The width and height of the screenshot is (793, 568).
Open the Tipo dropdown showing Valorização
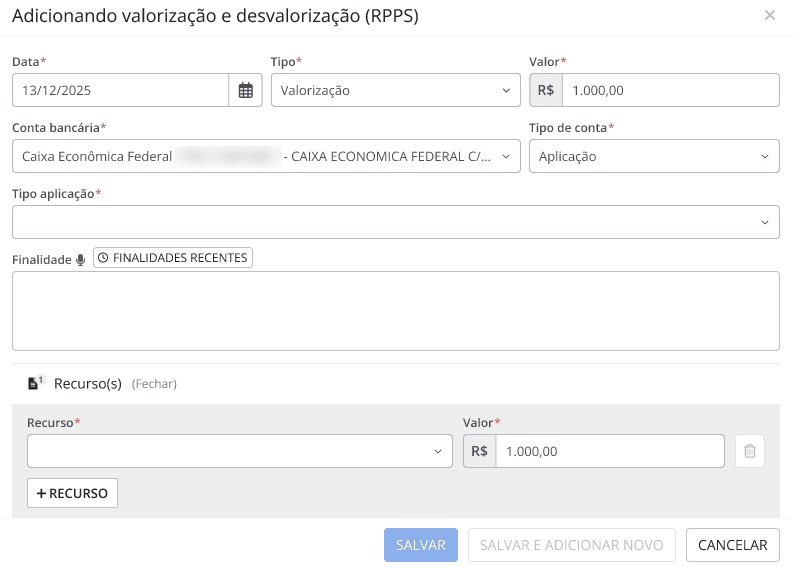point(395,90)
